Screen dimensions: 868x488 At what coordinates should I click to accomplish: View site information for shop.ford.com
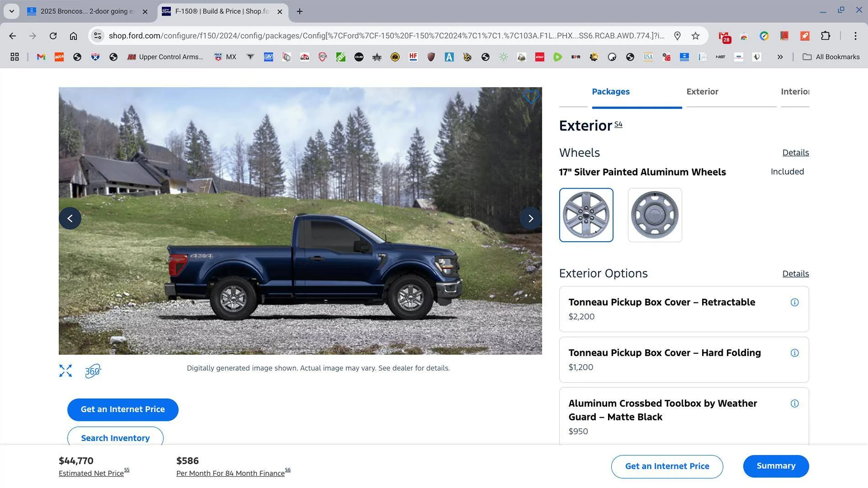[x=97, y=36]
